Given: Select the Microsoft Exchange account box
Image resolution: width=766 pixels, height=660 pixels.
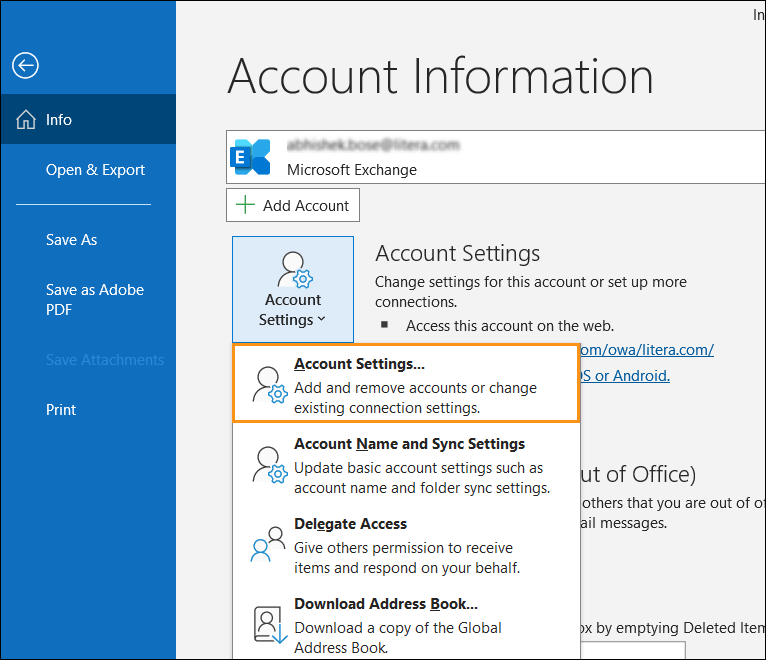Looking at the screenshot, I should (x=495, y=157).
